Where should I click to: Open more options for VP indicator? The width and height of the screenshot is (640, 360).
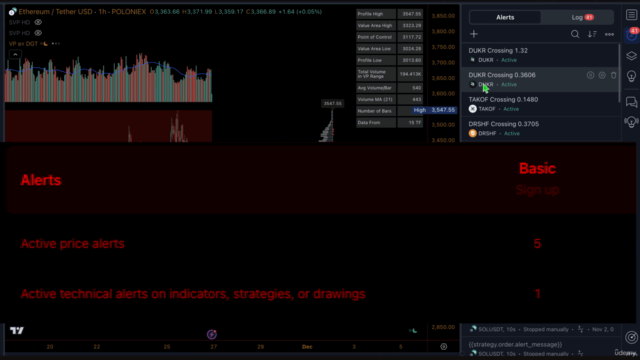click(56, 43)
